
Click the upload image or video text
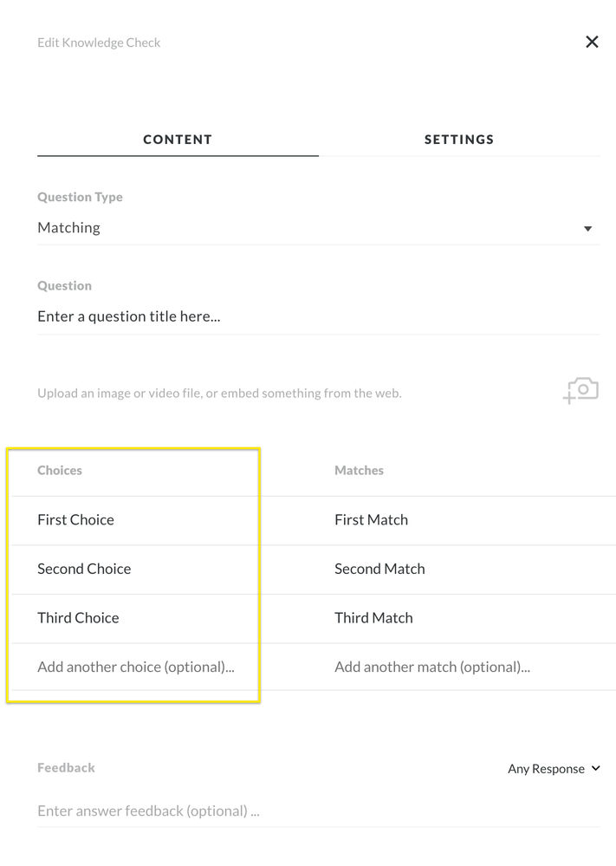pyautogui.click(x=219, y=393)
